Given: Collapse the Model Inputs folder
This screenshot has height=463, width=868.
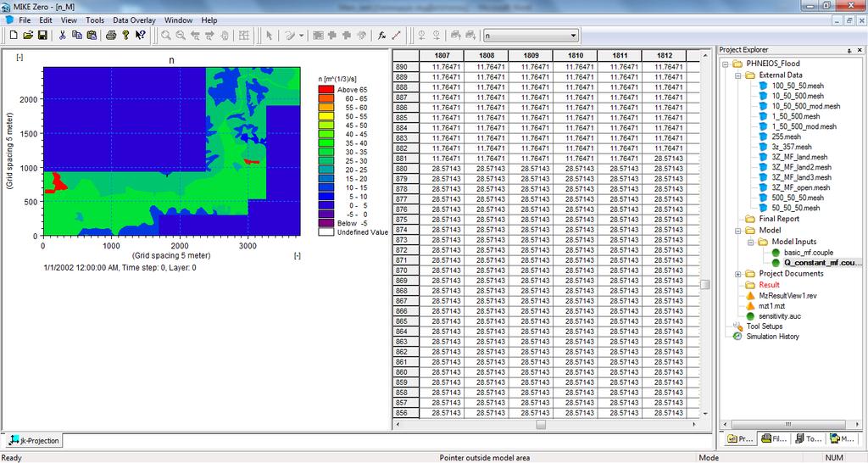Looking at the screenshot, I should pos(751,242).
